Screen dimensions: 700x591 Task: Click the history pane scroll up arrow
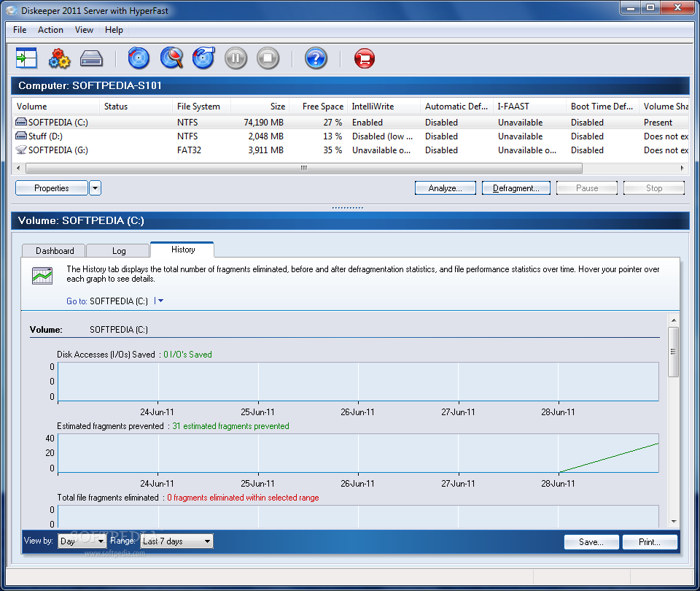673,320
